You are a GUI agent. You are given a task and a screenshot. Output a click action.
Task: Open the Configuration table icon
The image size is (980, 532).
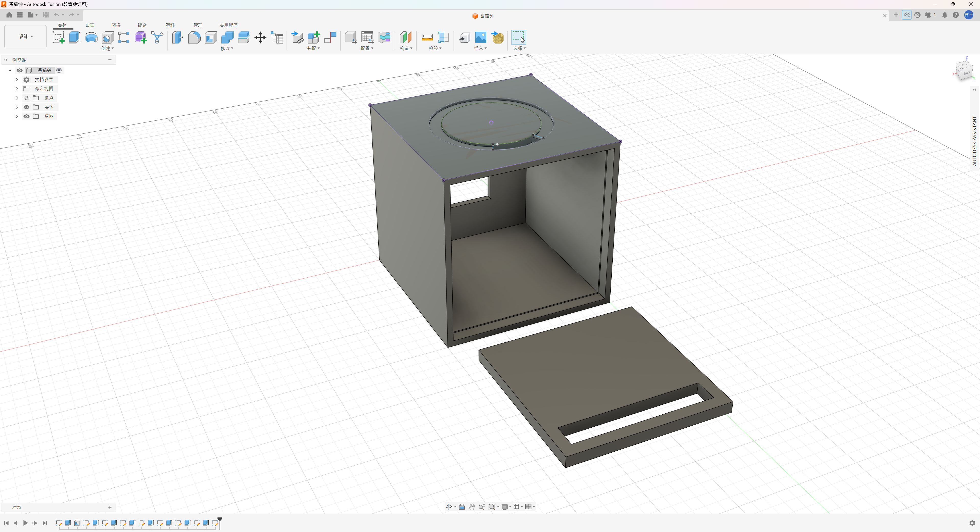[x=367, y=37]
